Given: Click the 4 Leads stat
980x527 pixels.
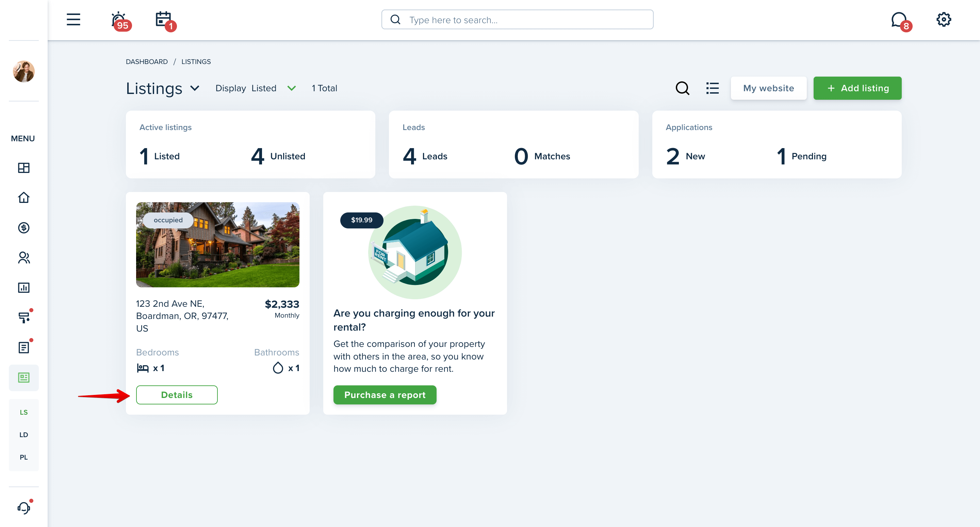Looking at the screenshot, I should point(425,156).
